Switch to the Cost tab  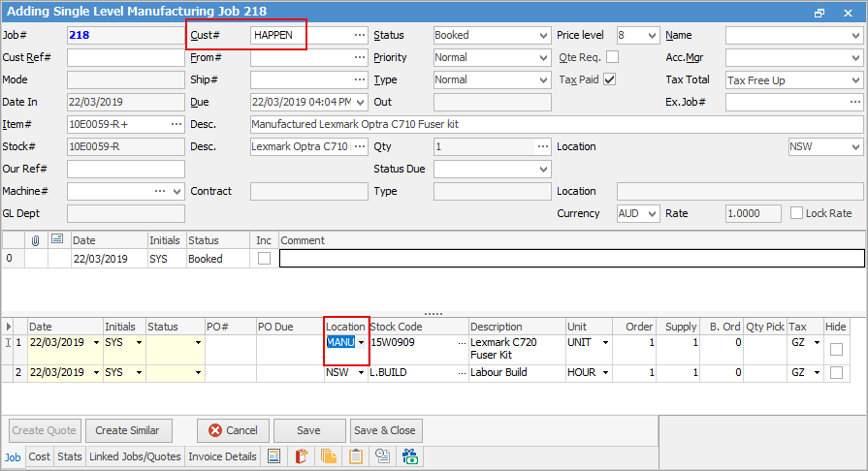click(x=40, y=456)
